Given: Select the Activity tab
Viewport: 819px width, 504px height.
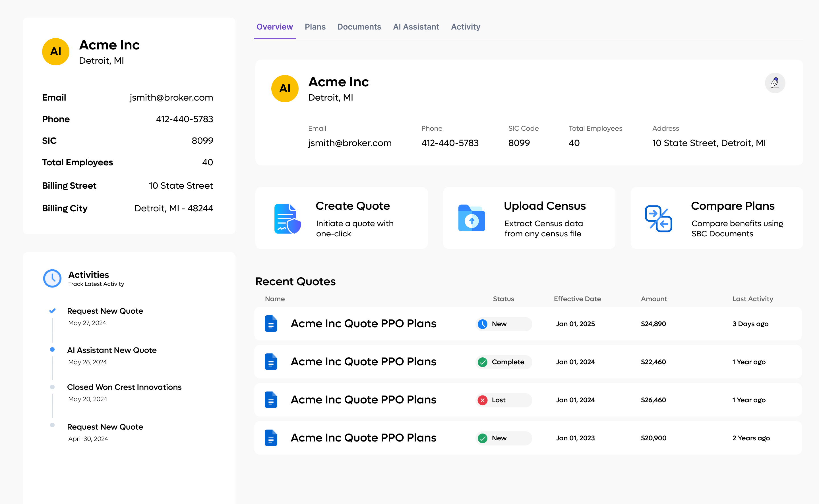Looking at the screenshot, I should pos(465,27).
